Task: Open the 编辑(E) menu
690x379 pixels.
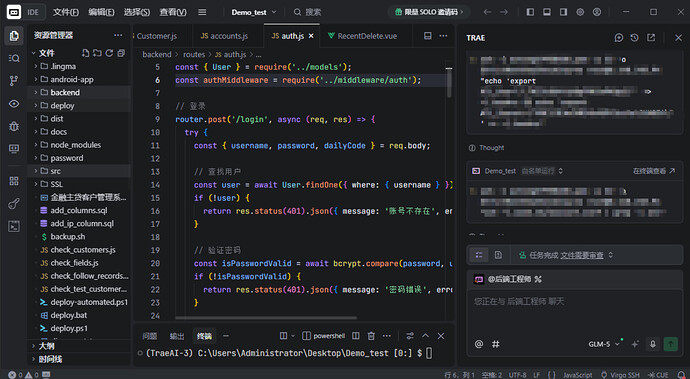Action: click(x=101, y=12)
